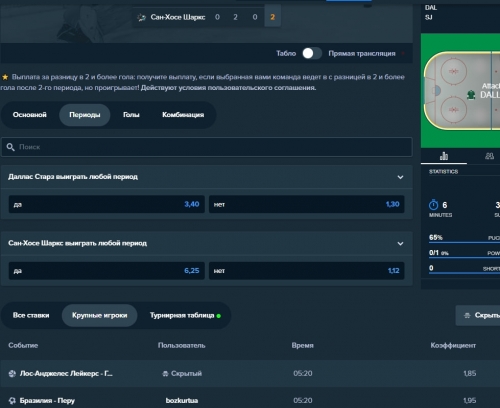Click the search magnifier icon
Viewport: 500px width, 408px height.
[11, 147]
